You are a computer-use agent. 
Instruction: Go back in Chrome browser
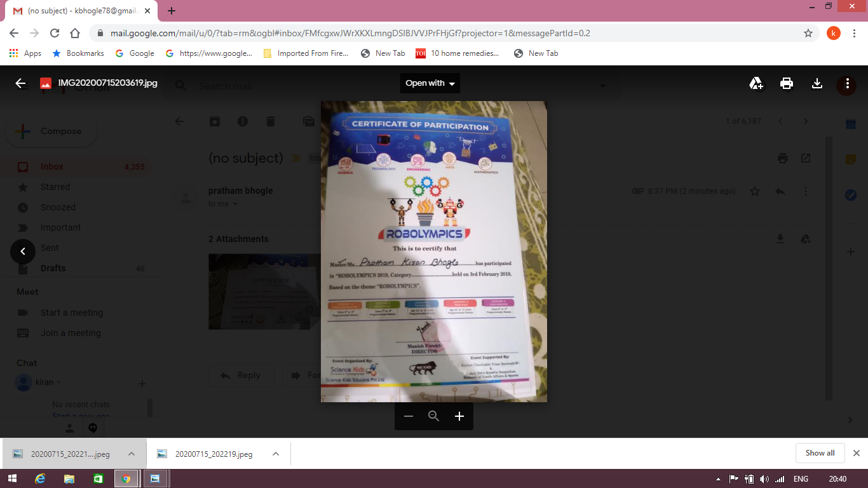tap(14, 33)
